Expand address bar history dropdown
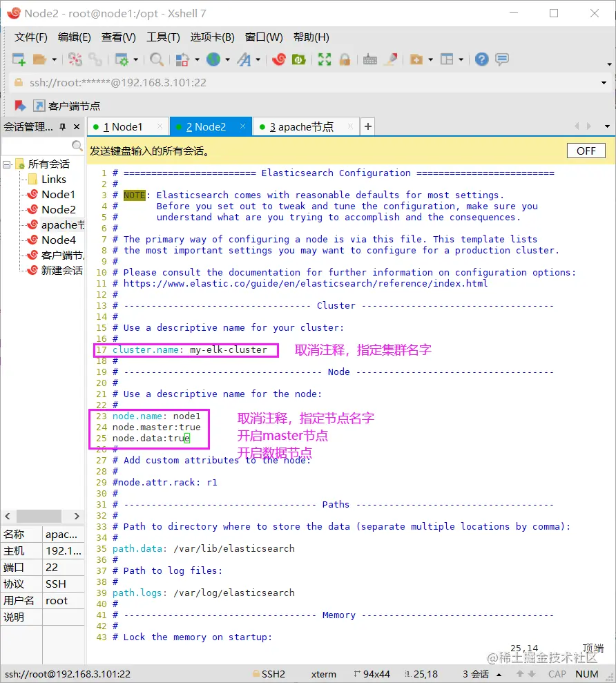Viewport: 616px width, 683px height. point(604,83)
